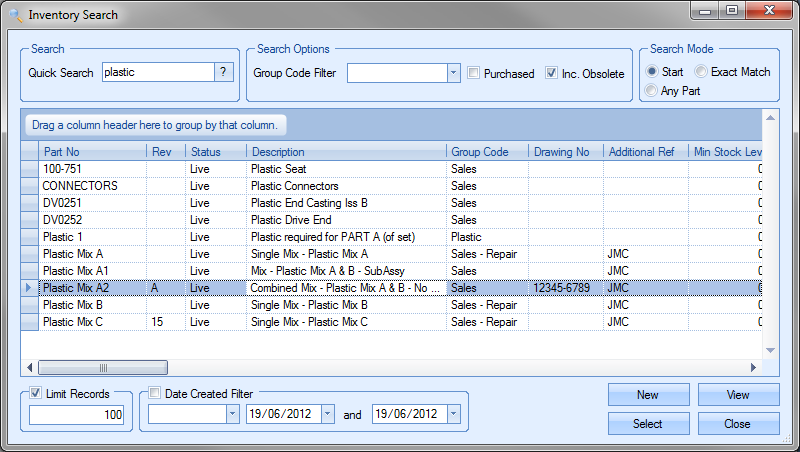
Task: Open the Group Code Filter dropdown
Action: tap(452, 73)
